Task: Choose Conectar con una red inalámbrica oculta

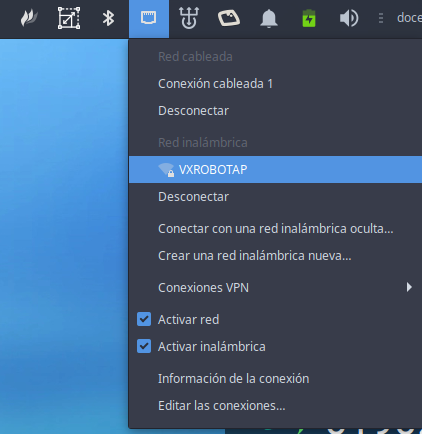Action: (275, 229)
